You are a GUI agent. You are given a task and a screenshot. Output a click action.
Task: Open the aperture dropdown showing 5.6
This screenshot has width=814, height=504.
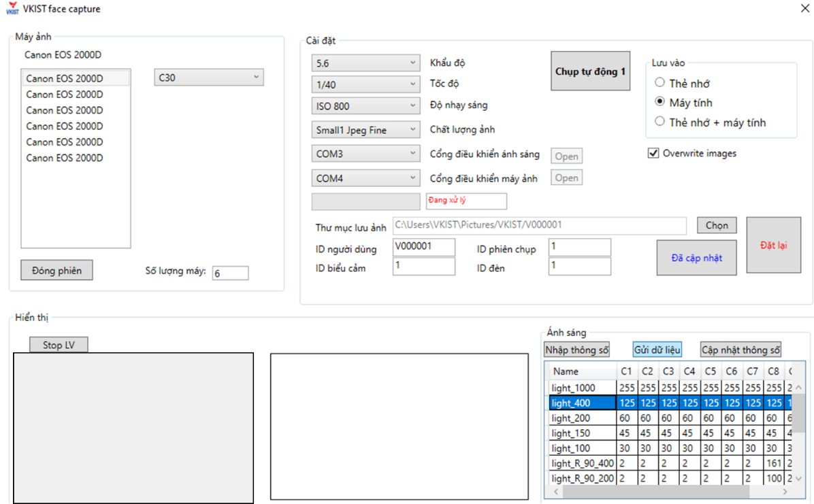365,63
